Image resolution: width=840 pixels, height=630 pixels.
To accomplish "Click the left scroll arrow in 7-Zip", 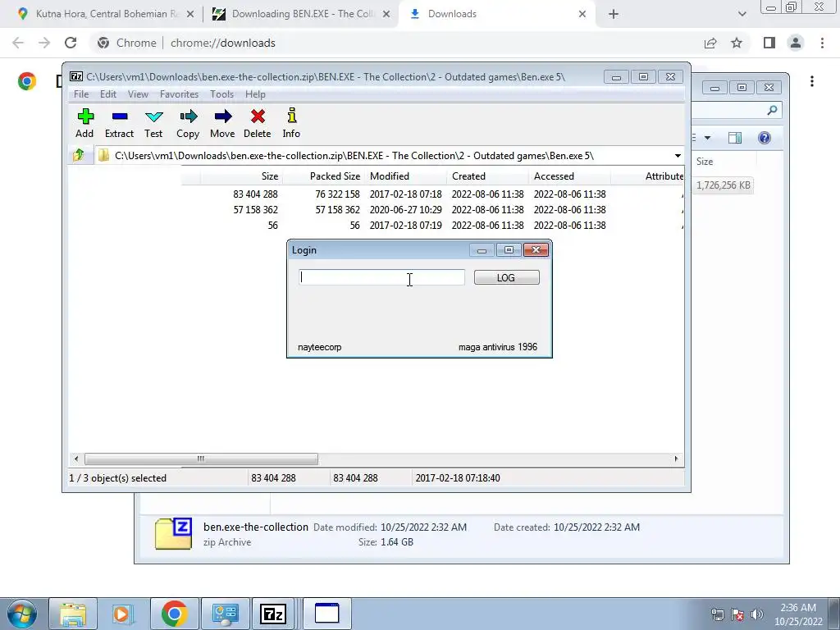I will [x=76, y=459].
